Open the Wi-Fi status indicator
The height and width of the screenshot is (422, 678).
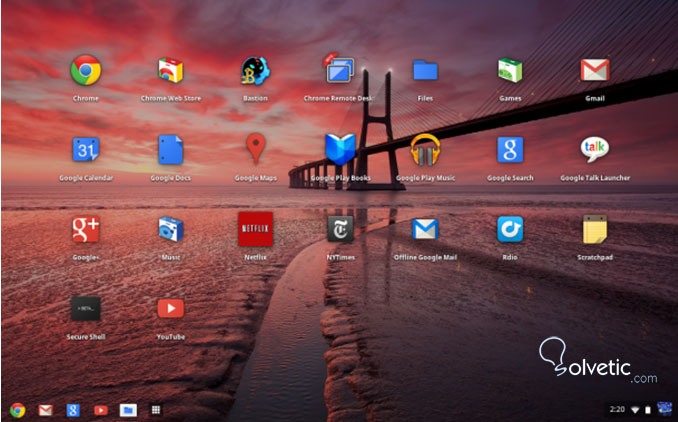(635, 409)
